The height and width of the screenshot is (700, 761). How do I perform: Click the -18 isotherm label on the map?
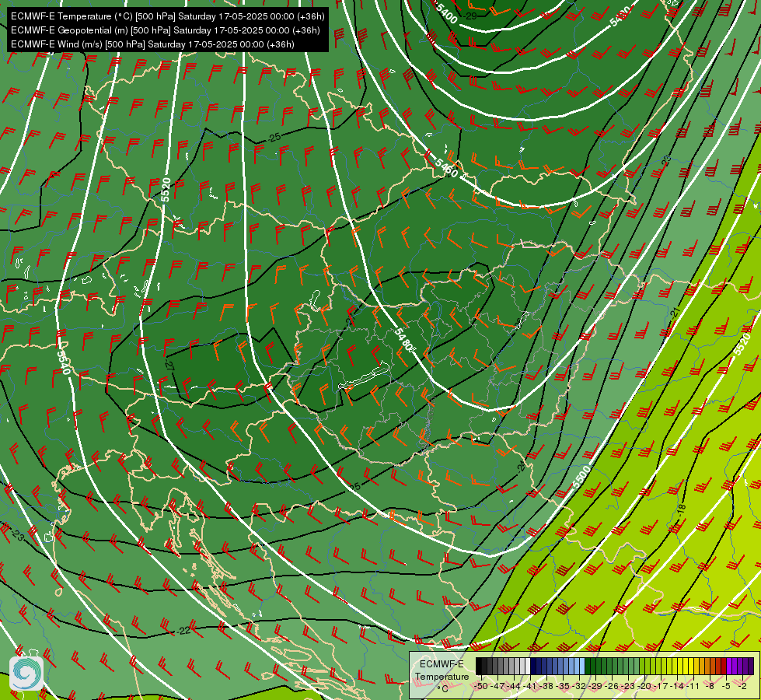tap(682, 509)
